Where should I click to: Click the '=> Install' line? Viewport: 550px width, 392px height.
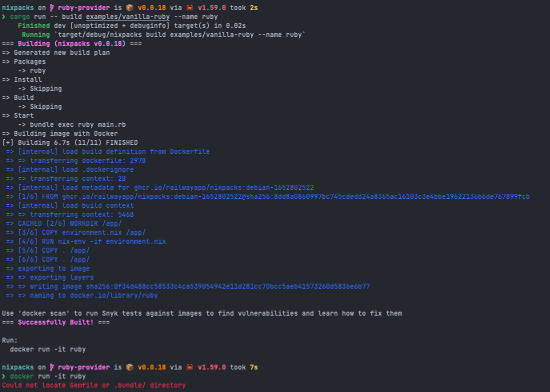[x=21, y=79]
